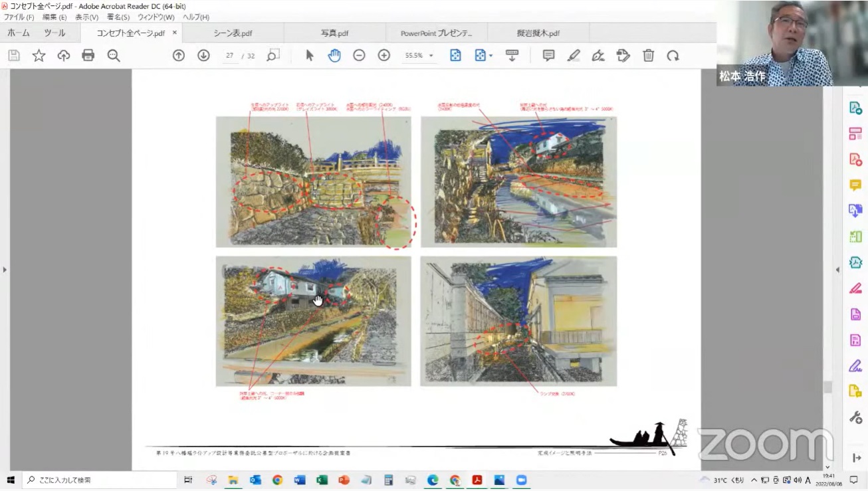Switch to the 擬岩擬木.pdf tab
The width and height of the screenshot is (868, 491).
538,33
